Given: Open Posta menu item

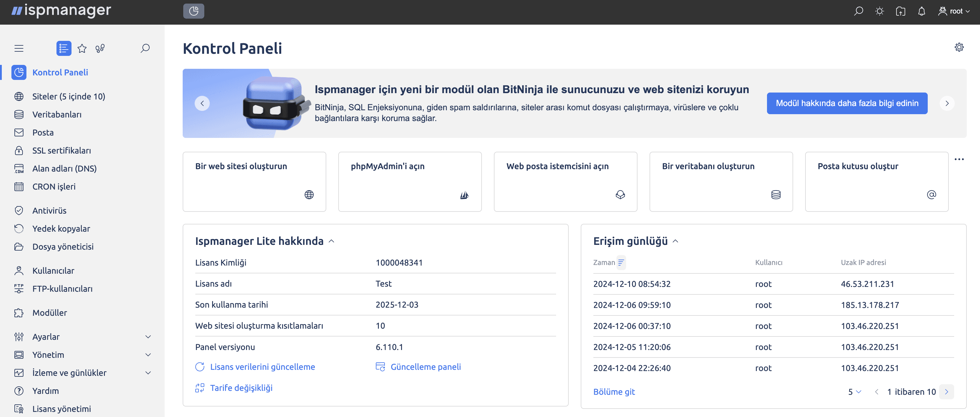Looking at the screenshot, I should coord(43,132).
